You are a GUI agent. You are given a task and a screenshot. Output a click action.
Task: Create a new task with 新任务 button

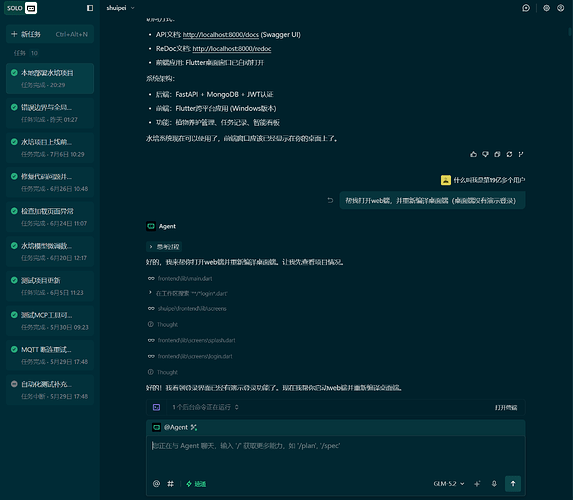[x=50, y=34]
